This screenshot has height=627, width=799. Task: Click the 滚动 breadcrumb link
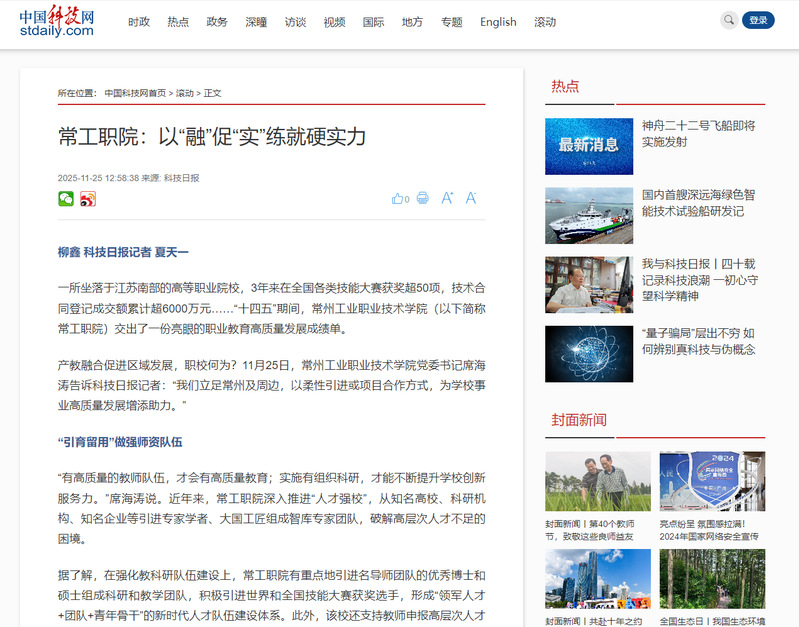click(185, 93)
